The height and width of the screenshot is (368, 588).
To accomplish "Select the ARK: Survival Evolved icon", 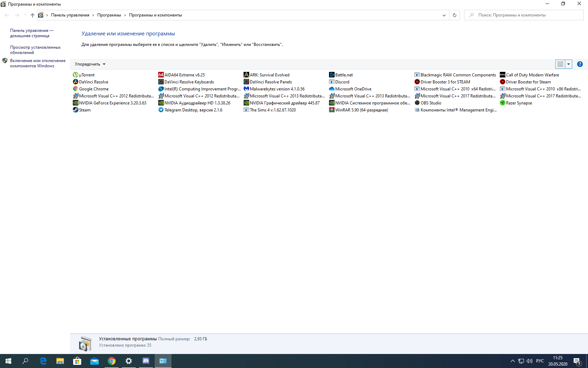I will 246,75.
